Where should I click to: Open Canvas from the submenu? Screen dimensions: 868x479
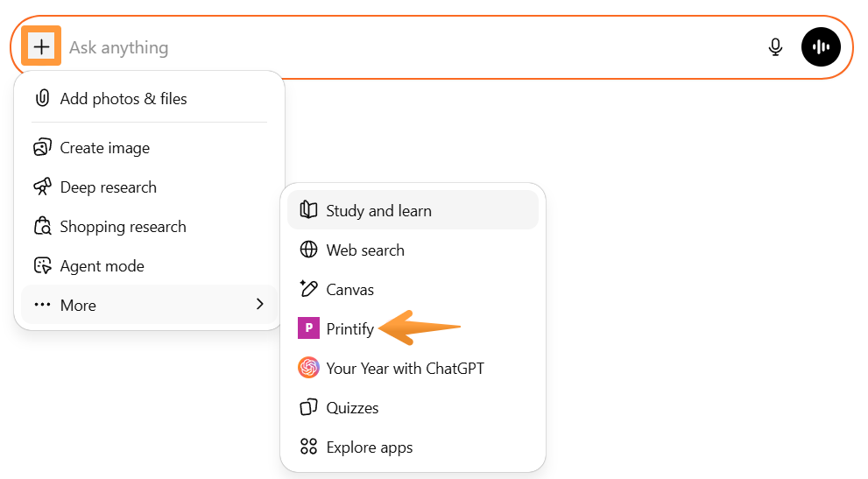tap(413, 289)
